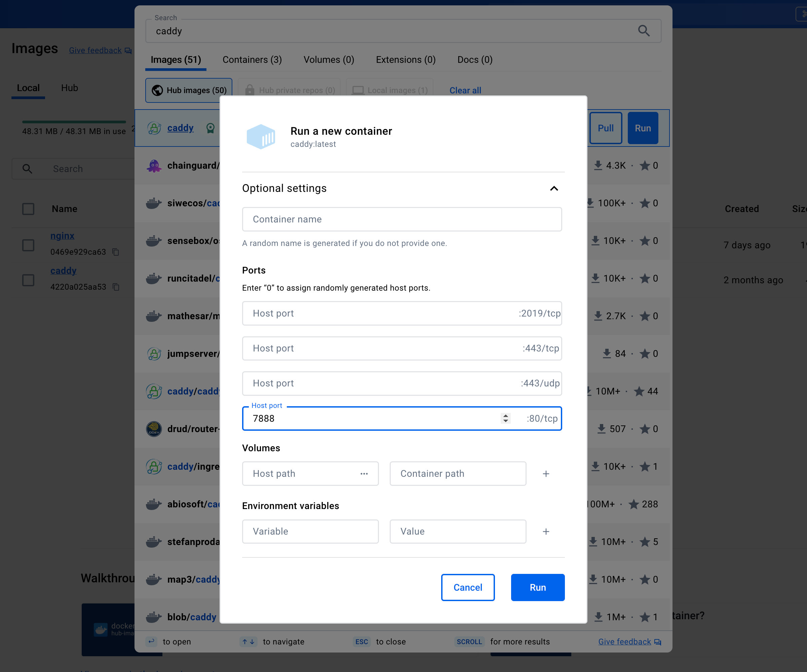Click the star icon on the abiosoft row

pos(633,504)
